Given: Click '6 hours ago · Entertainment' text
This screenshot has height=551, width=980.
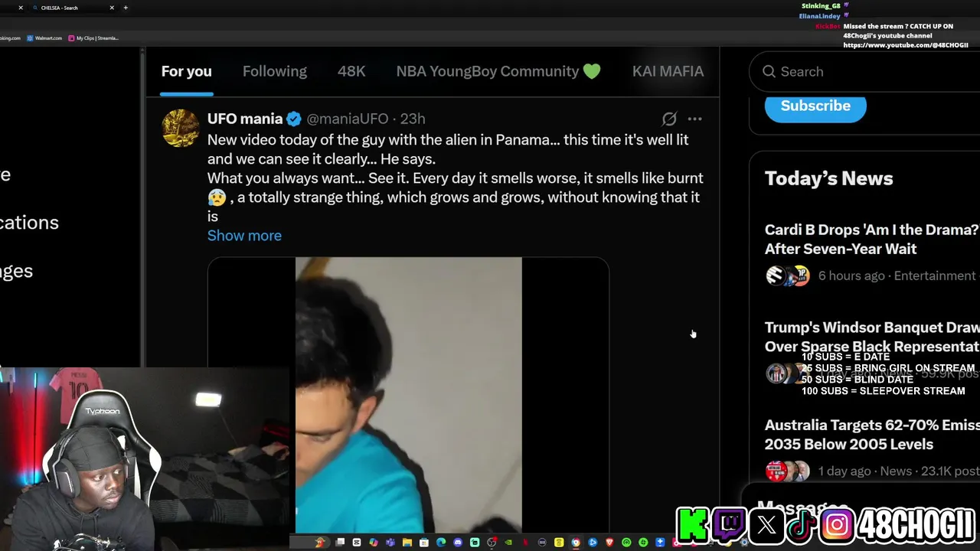Looking at the screenshot, I should 898,275.
